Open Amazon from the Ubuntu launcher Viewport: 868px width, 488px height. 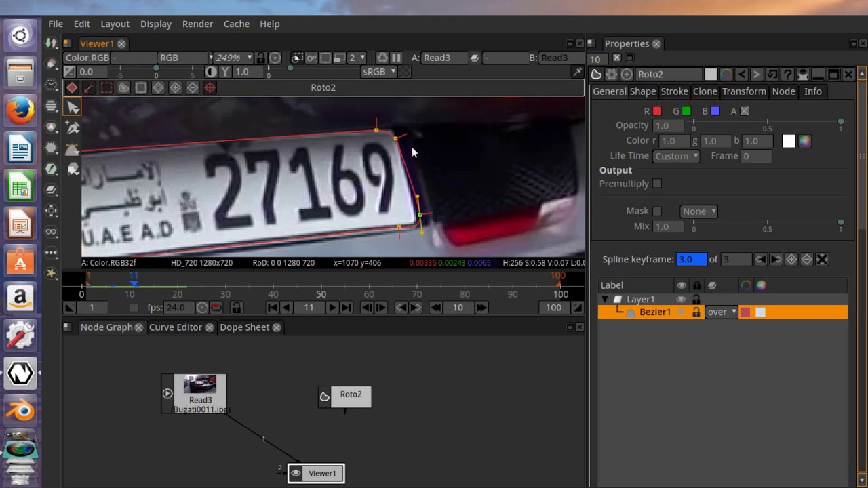20,298
